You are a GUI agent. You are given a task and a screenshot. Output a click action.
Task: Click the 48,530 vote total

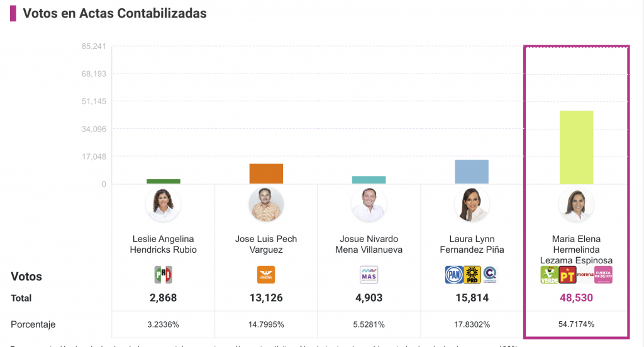(576, 298)
